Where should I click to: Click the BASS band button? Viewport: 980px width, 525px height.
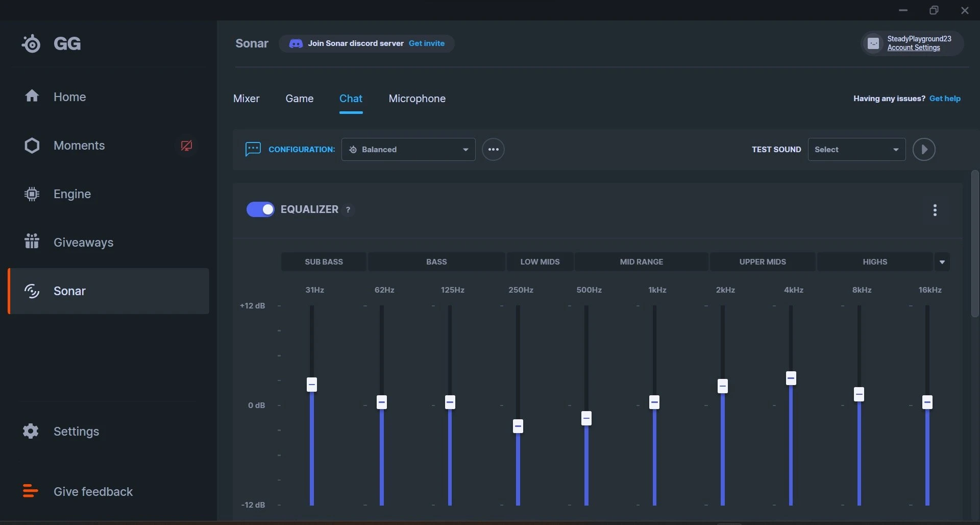[x=436, y=261]
